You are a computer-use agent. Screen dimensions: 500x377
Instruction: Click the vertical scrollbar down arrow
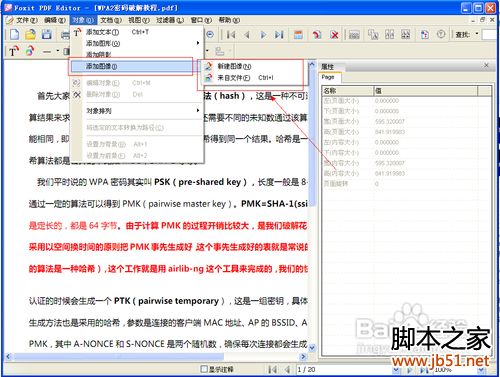coord(312,348)
